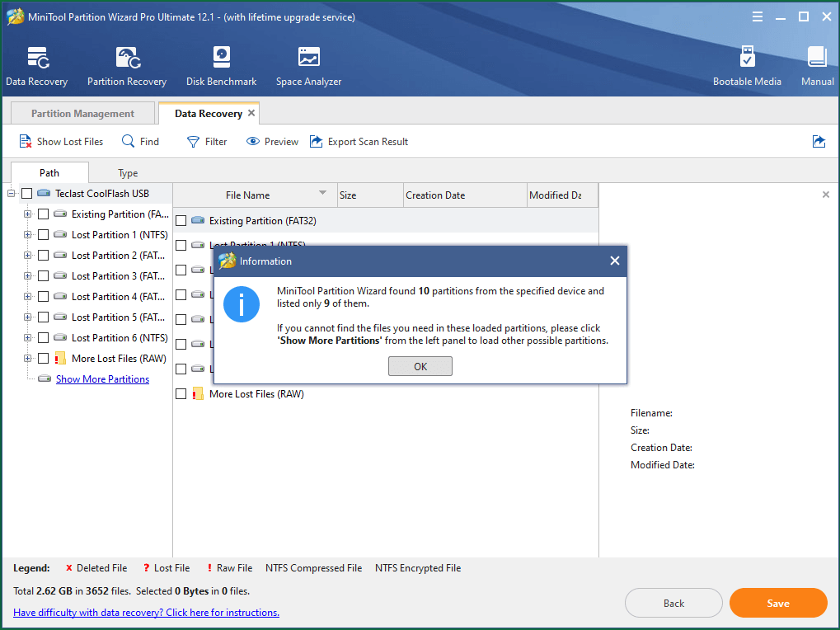Click 'Lost File' legend entry

click(x=166, y=568)
